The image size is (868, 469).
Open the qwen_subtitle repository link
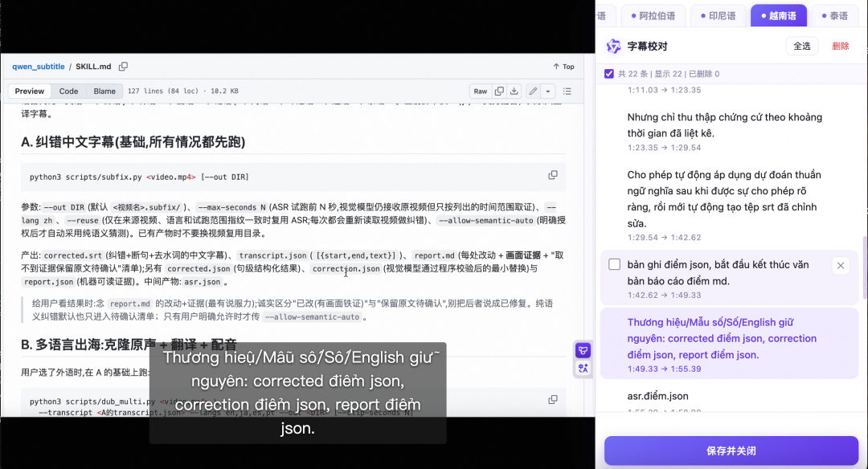(x=39, y=67)
